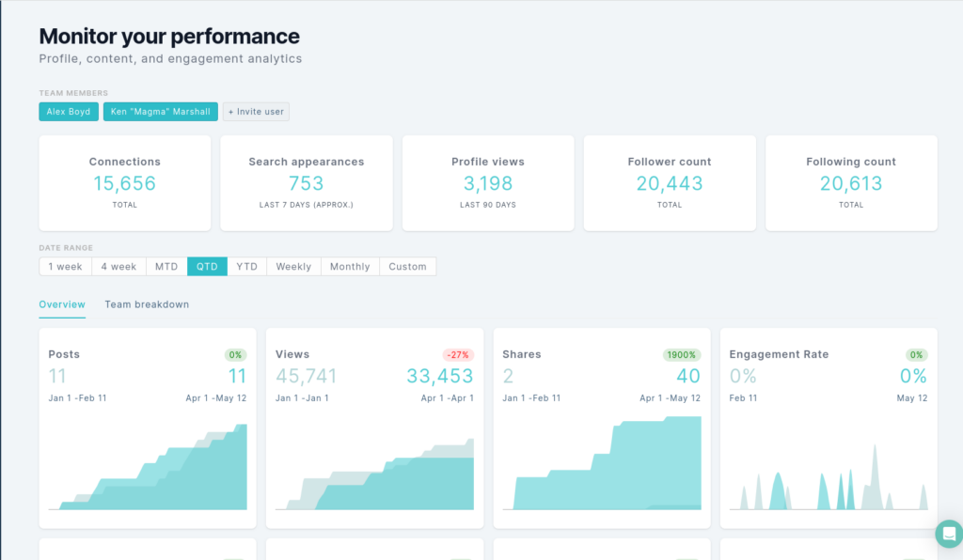Open the Team breakdown tab

tap(147, 304)
